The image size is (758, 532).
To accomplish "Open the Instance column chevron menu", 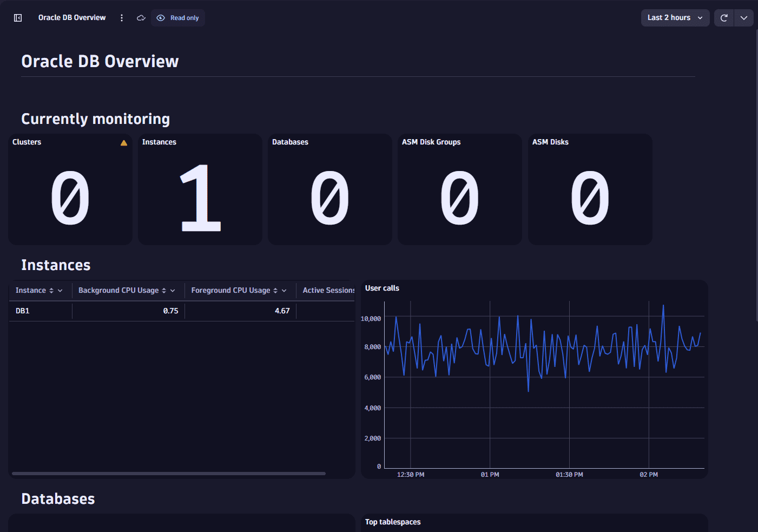I will coord(60,291).
